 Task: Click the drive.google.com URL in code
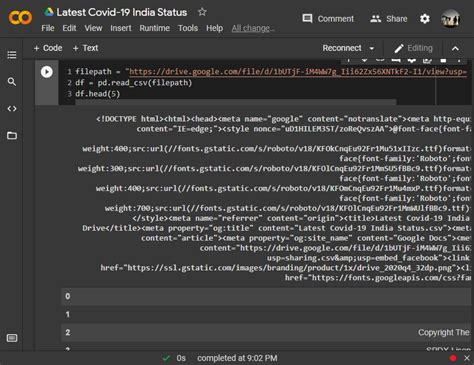tap(298, 72)
